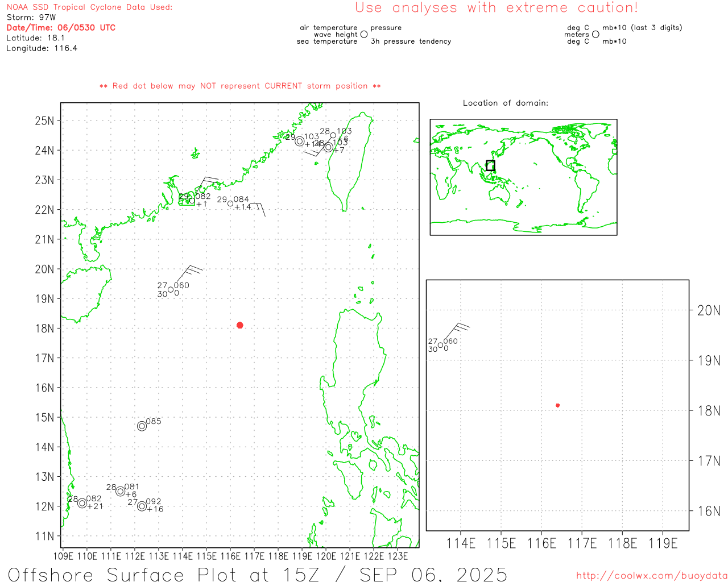
Task: Click the 'NOAA SSD Tropical Cyclone Data Used:' heading
Action: click(x=89, y=7)
